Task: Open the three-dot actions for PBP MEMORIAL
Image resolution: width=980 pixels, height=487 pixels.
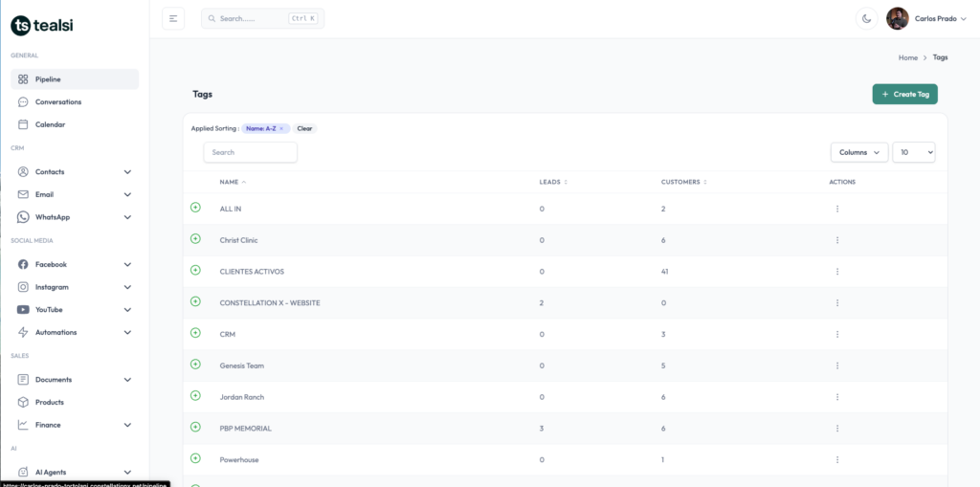Action: [837, 429]
